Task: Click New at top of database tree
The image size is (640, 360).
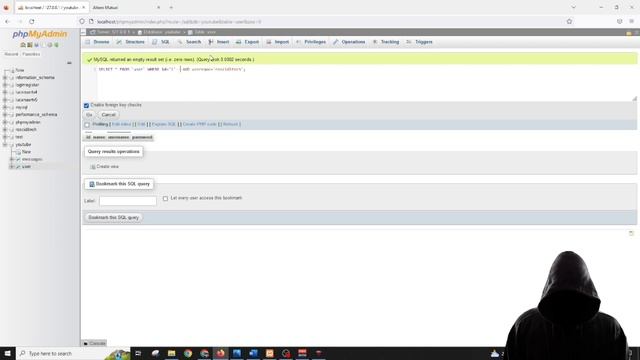Action: (20, 70)
